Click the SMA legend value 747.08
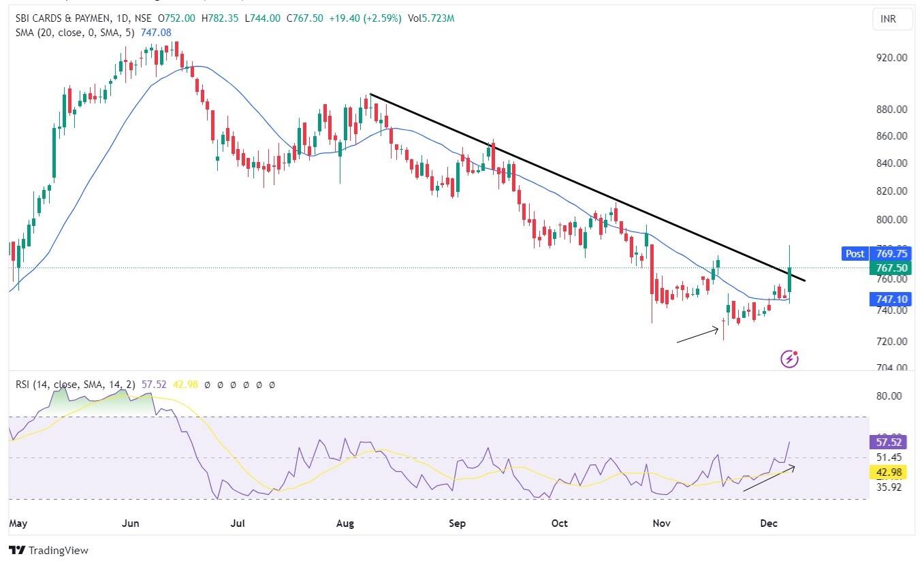Viewport: 924px width, 565px height. pyautogui.click(x=156, y=32)
